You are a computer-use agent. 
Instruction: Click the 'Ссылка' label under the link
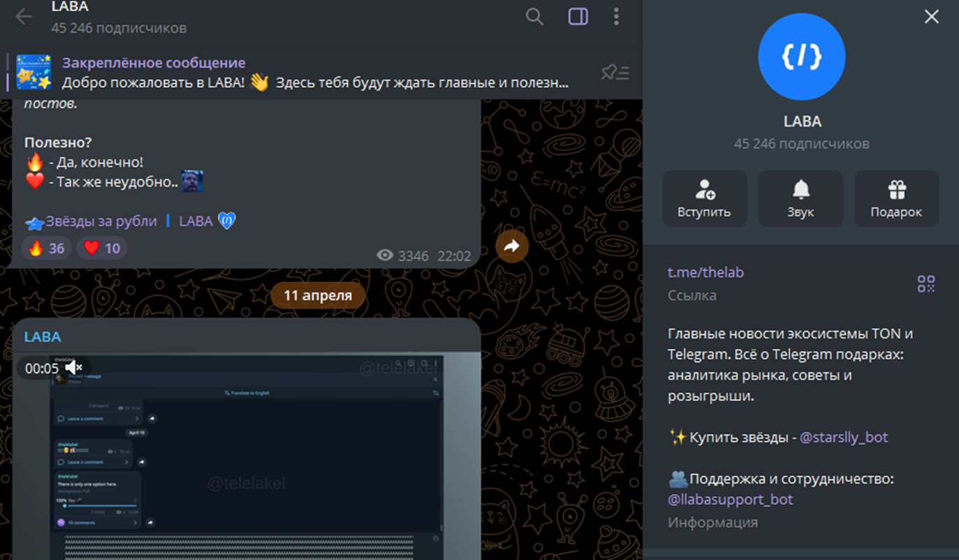pyautogui.click(x=692, y=295)
